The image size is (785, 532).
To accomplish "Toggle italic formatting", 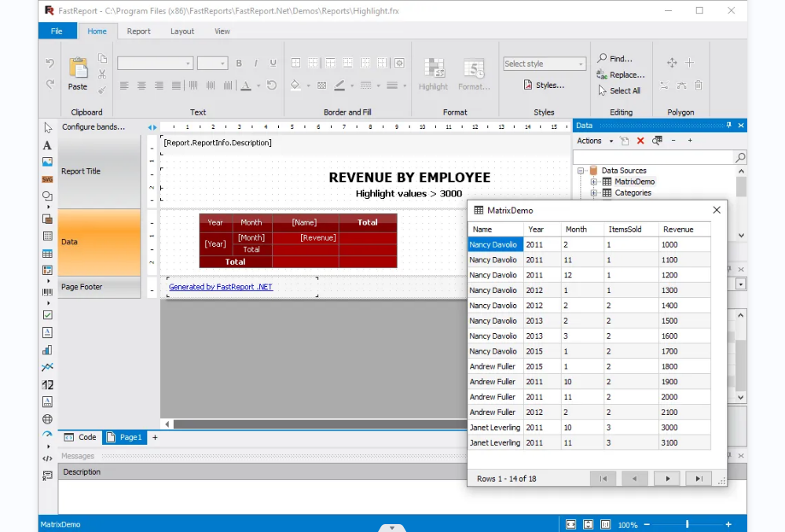I will [x=256, y=63].
